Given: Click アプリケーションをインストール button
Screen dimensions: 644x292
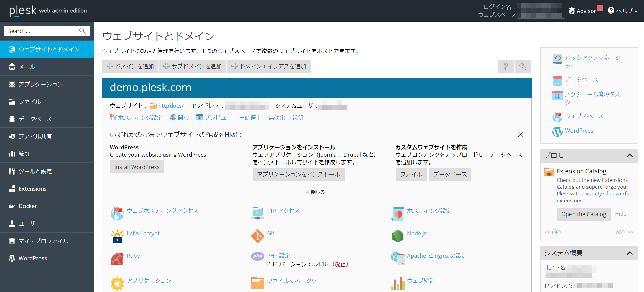Looking at the screenshot, I should [x=299, y=174].
